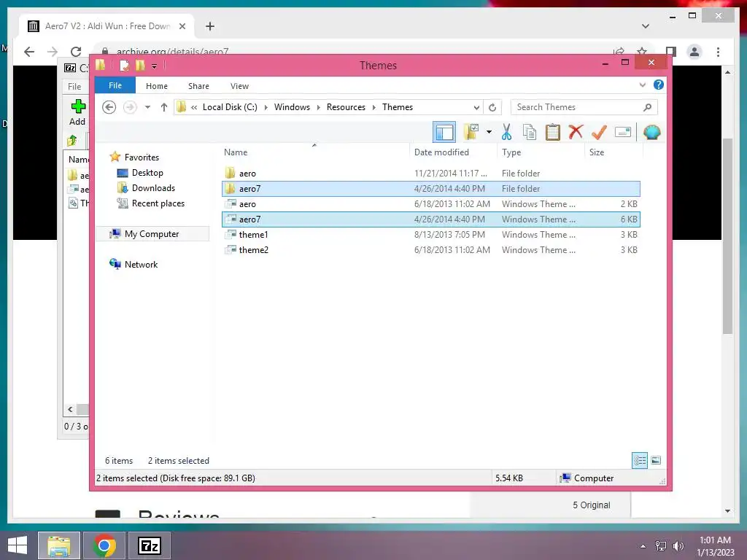Click the Back arrow in Explorer
The height and width of the screenshot is (560, 747).
(109, 107)
